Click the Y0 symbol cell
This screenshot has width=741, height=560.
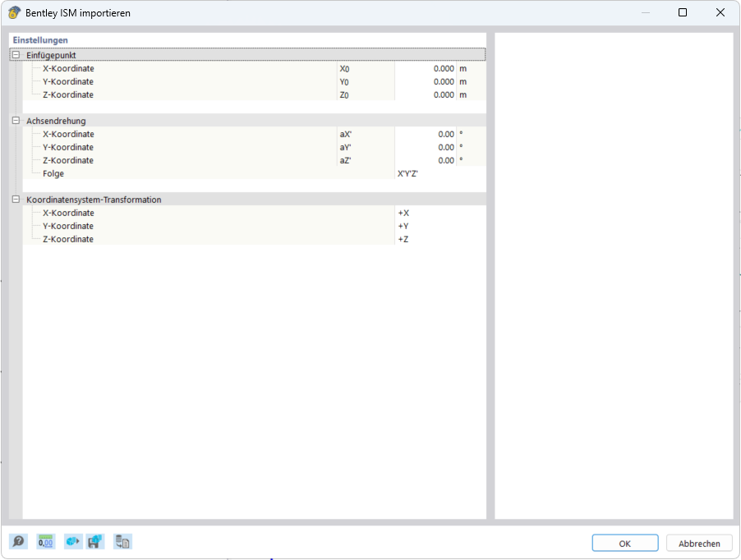[x=366, y=81]
